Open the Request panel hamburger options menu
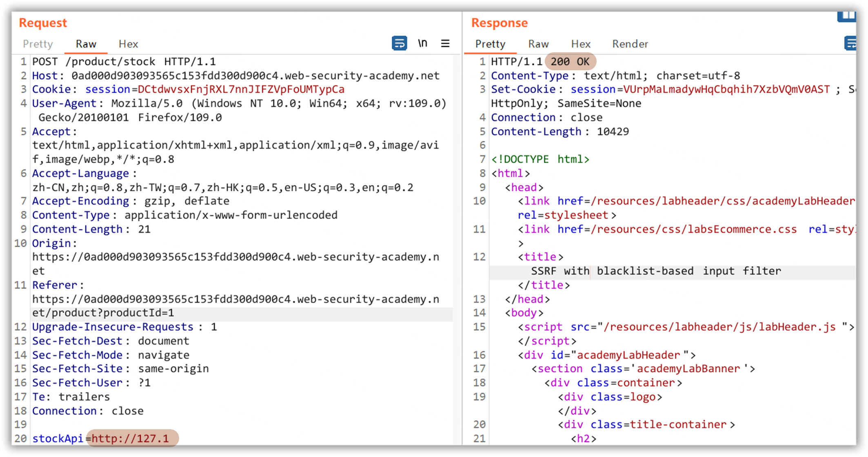The image size is (868, 457). 445,43
